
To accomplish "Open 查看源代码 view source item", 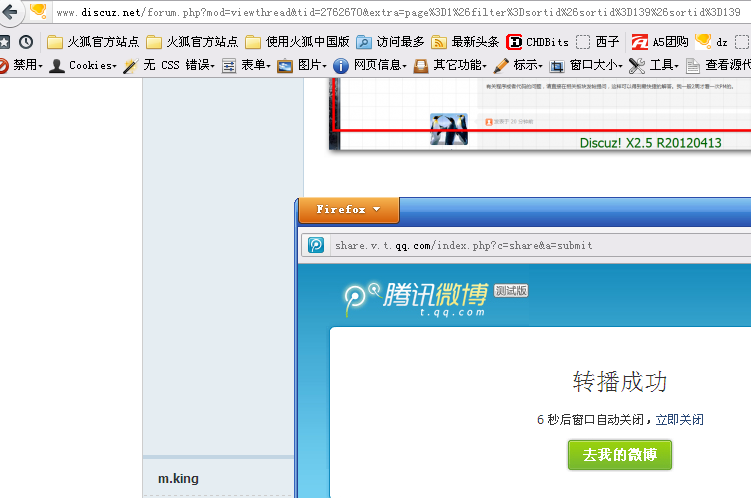I will (718, 65).
